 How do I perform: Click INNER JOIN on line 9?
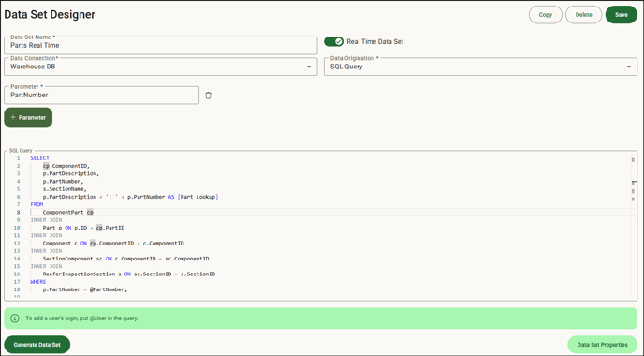(46, 220)
